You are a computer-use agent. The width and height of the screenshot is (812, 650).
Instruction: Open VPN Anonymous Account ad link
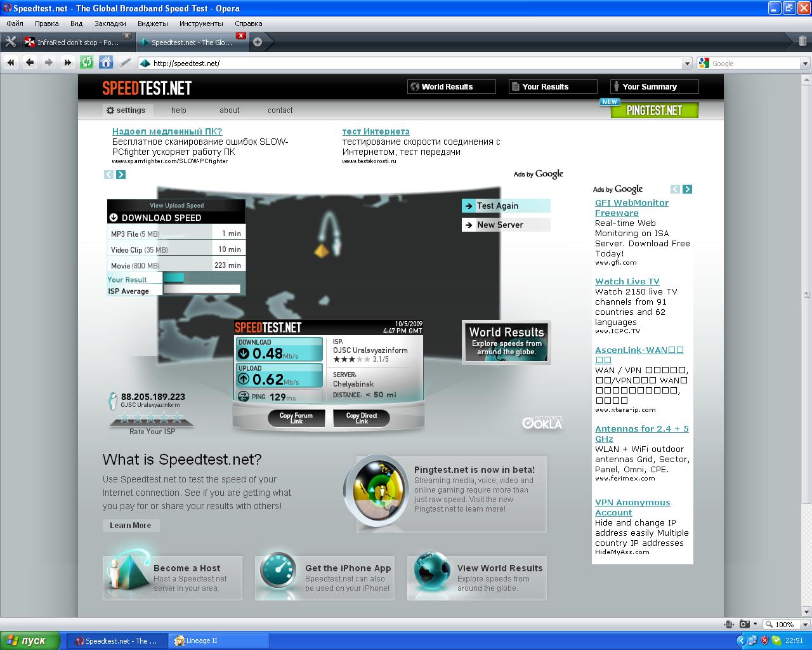coord(632,507)
